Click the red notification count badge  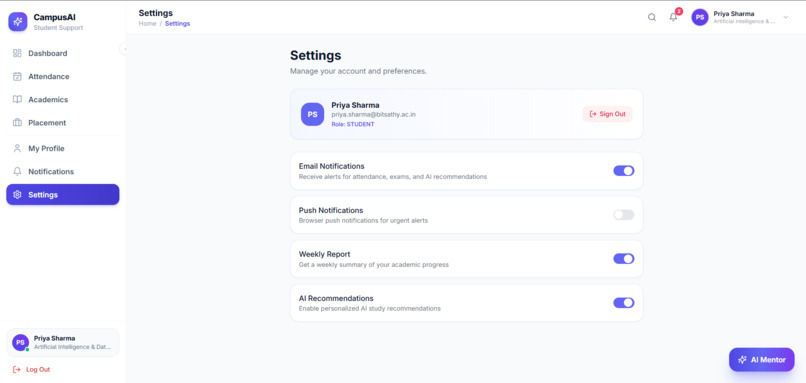[679, 11]
